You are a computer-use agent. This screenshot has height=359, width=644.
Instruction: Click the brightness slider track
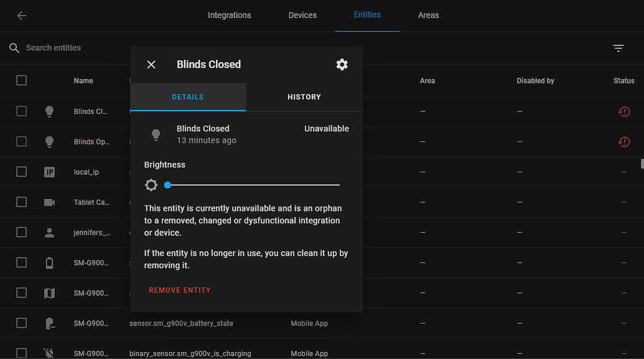(x=253, y=185)
